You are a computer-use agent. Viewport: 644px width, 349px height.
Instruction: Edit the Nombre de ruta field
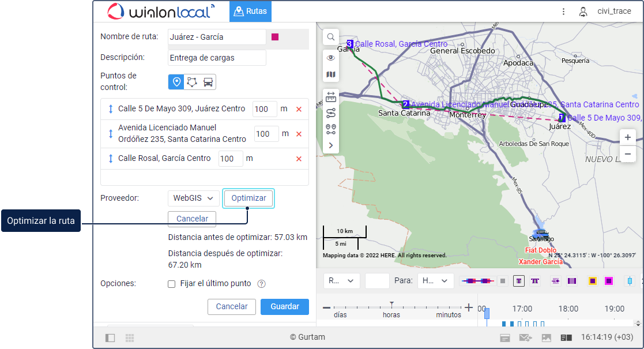[x=217, y=37]
